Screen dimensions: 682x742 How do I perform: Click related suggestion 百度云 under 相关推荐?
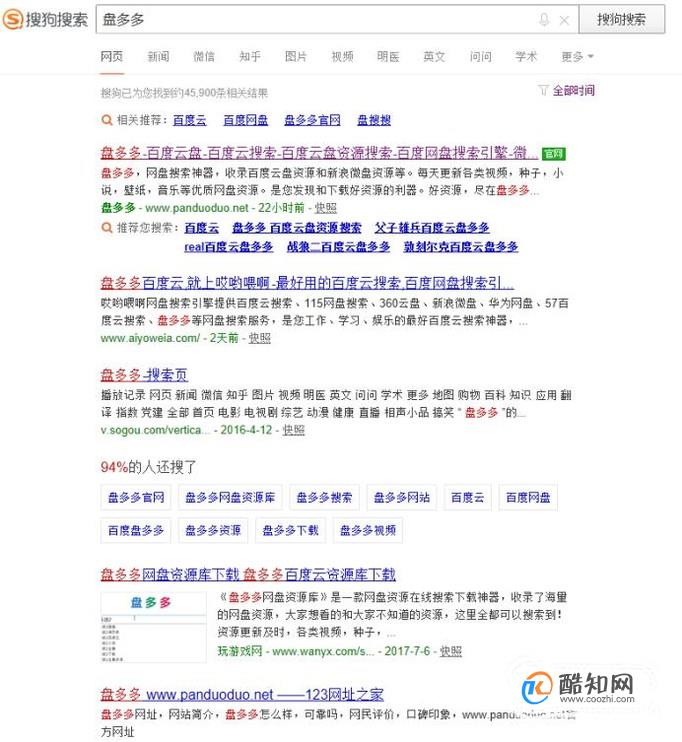coord(189,120)
